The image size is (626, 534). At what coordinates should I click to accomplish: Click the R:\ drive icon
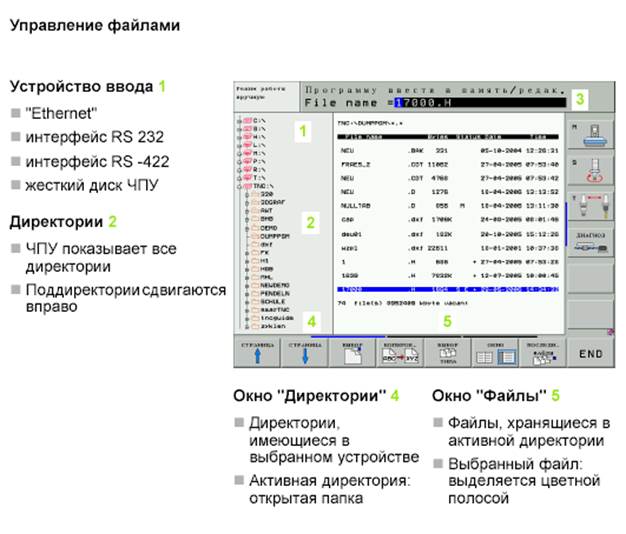click(x=248, y=169)
